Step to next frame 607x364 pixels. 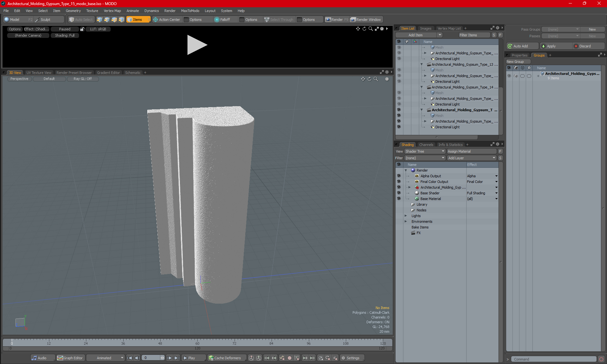tap(169, 358)
